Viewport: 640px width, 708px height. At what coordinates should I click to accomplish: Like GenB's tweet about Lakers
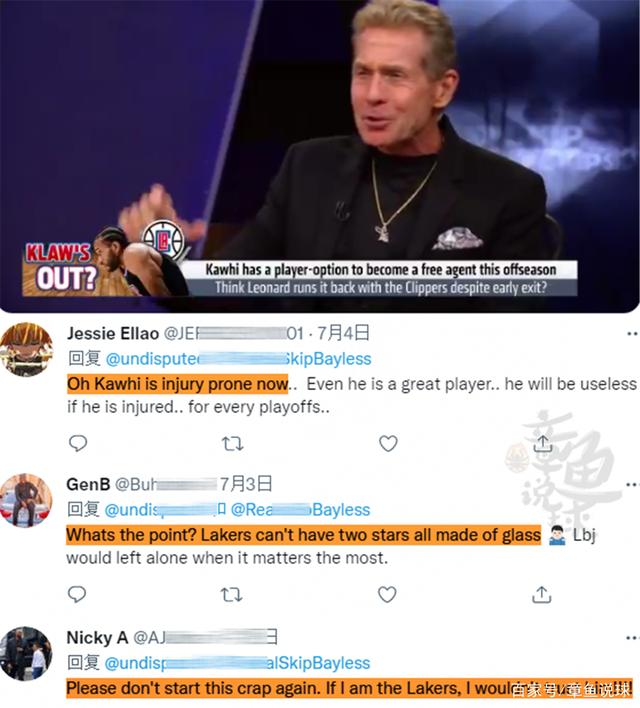[387, 595]
